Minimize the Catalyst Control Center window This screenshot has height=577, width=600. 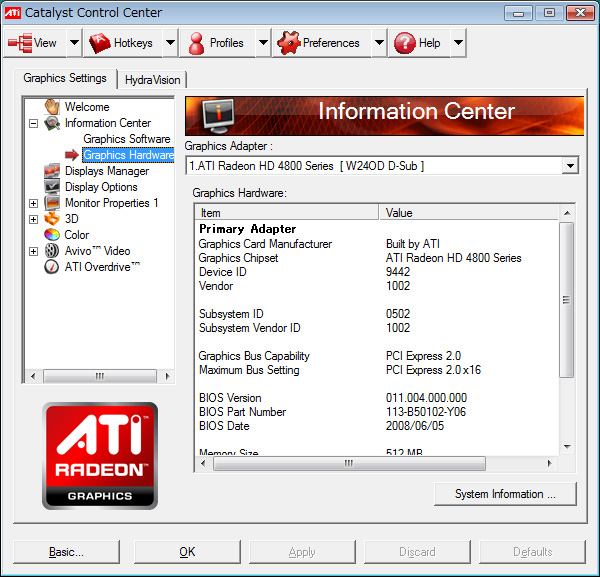pyautogui.click(x=518, y=13)
